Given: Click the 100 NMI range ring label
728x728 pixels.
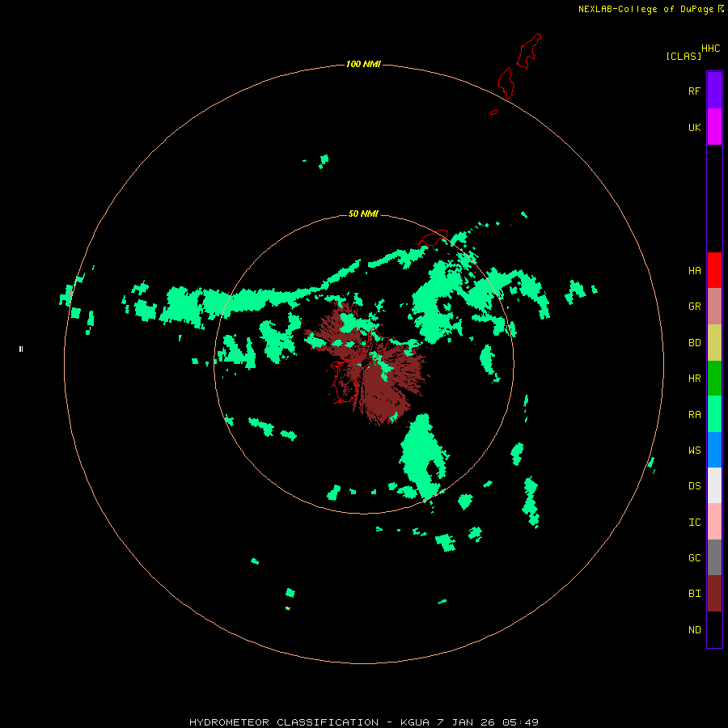Looking at the screenshot, I should click(363, 64).
